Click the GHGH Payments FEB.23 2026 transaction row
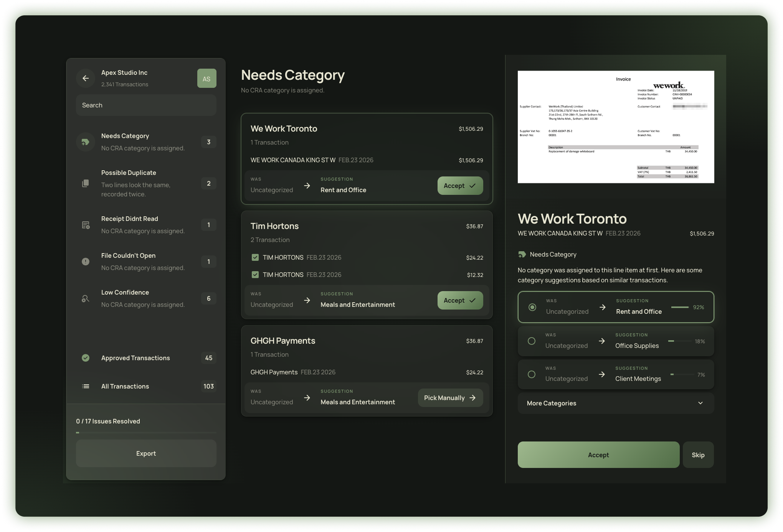The image size is (783, 532). [x=367, y=372]
